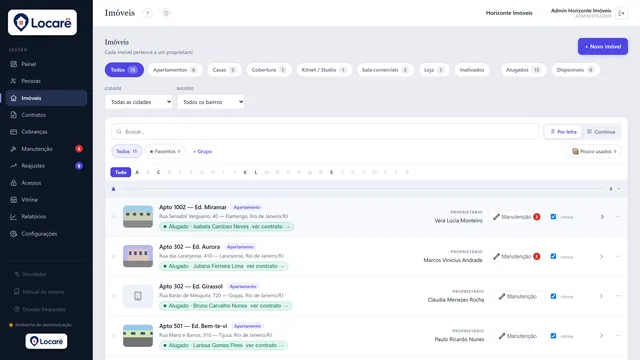The height and width of the screenshot is (360, 640).
Task: Open Cobranças section in sidebar
Action: 46,132
